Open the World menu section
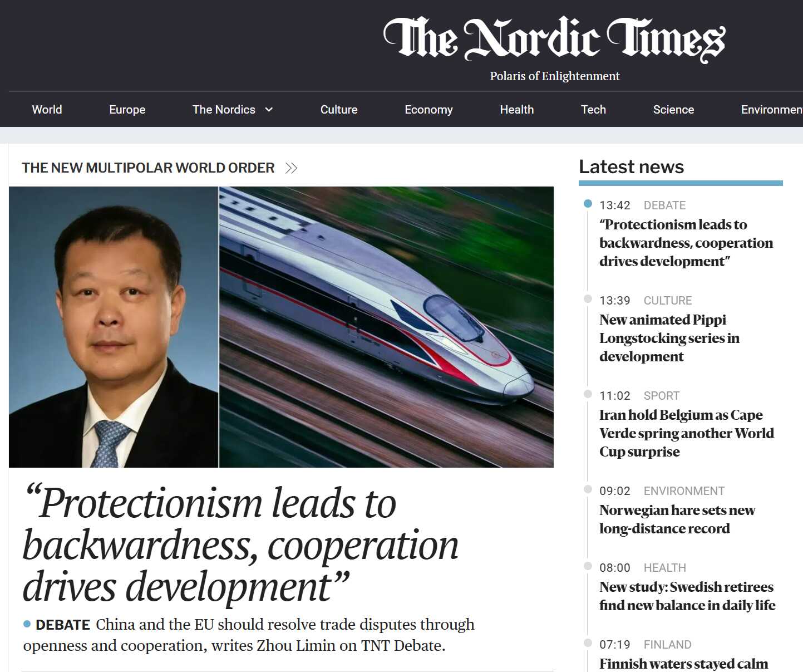Viewport: 803px width, 672px height. pos(47,110)
